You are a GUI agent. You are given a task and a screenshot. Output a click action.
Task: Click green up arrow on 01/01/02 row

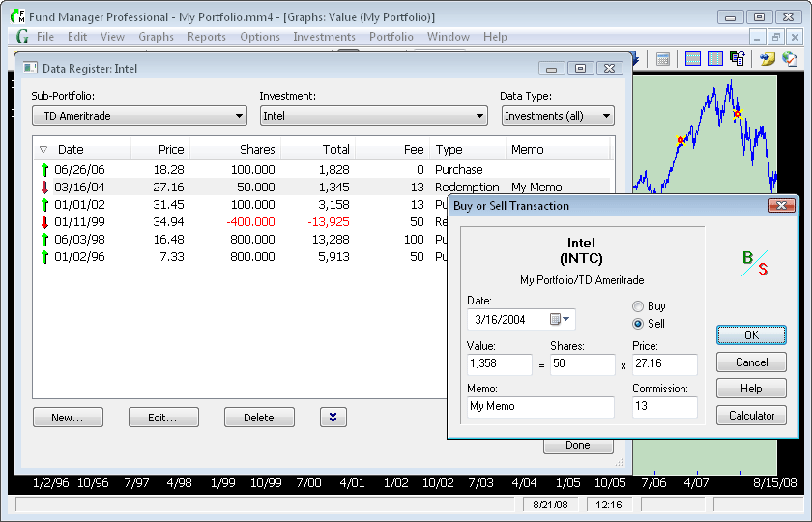44,205
